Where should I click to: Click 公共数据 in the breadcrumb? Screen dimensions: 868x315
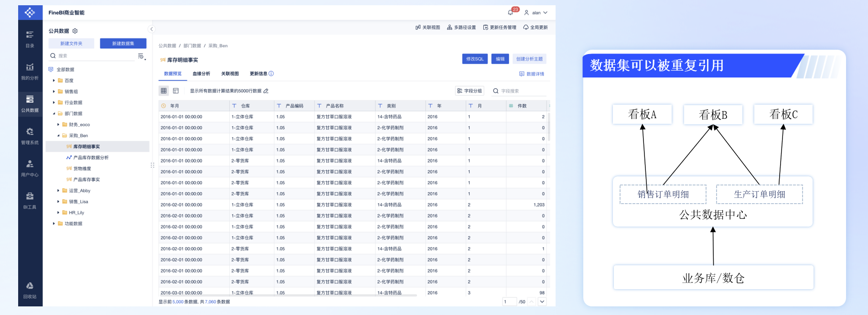(x=167, y=46)
